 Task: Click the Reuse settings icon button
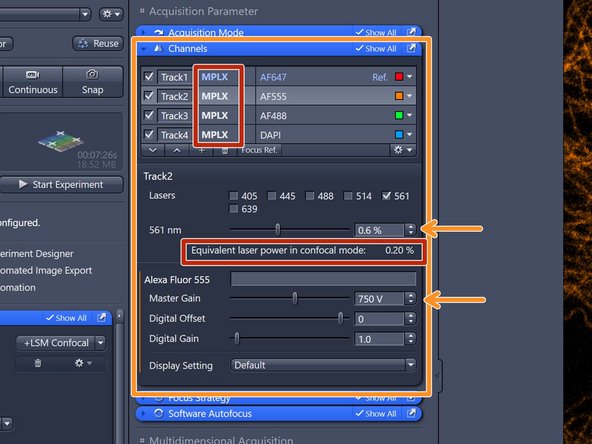97,43
